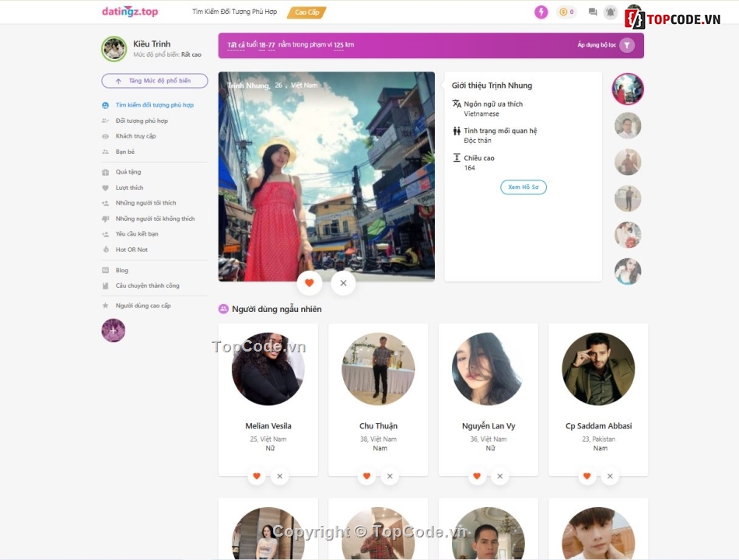
Task: Click the Người dùng ngẫu nhiên heading
Action: [x=277, y=310]
